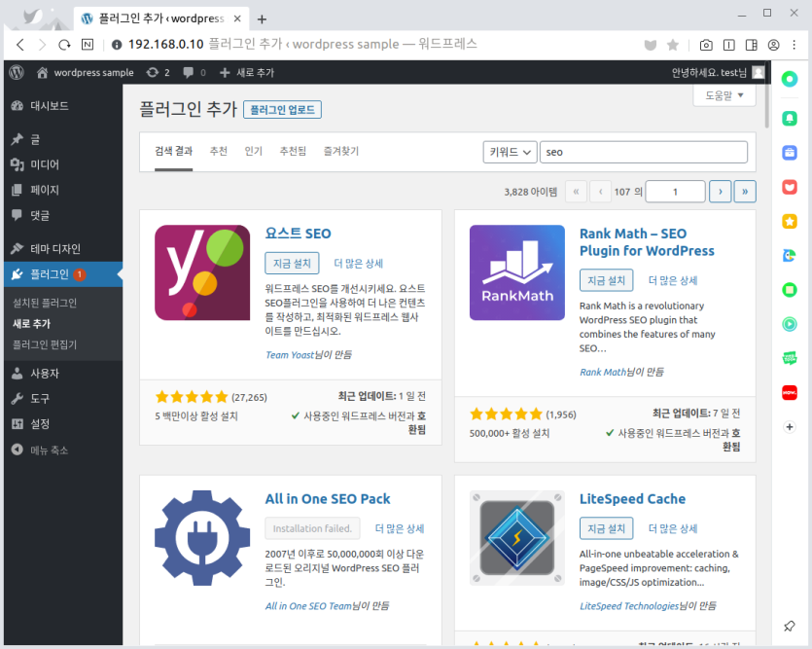Click the 새로 추가 plus in admin bar

click(246, 73)
